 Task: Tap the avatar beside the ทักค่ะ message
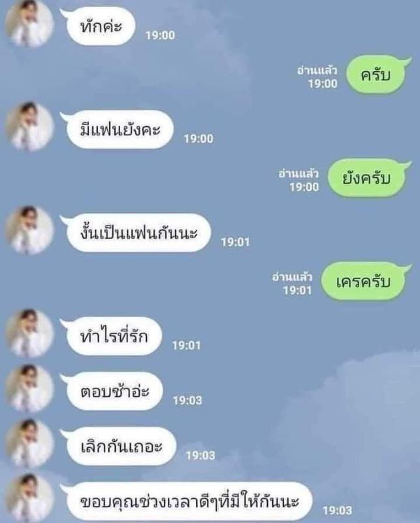click(29, 24)
